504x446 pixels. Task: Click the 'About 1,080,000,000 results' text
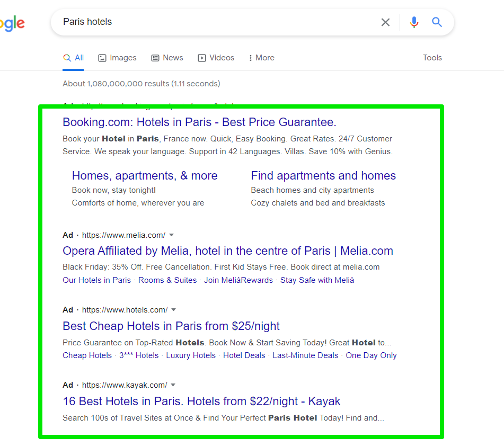pos(141,84)
